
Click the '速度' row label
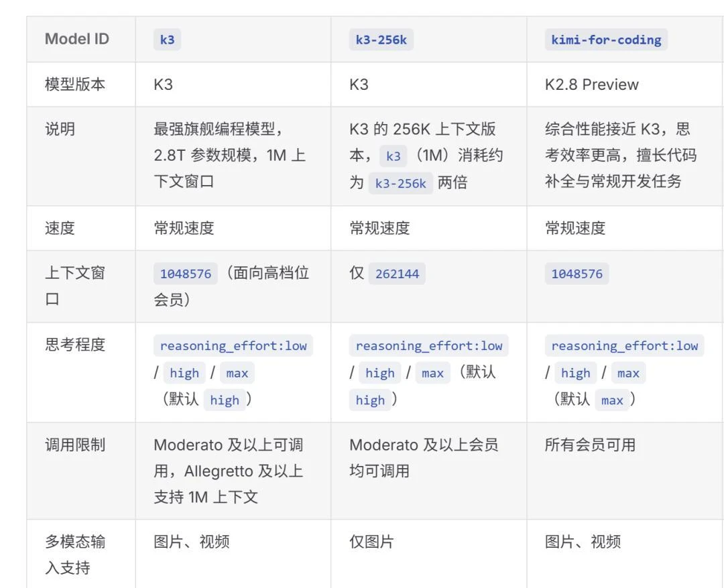tap(60, 228)
